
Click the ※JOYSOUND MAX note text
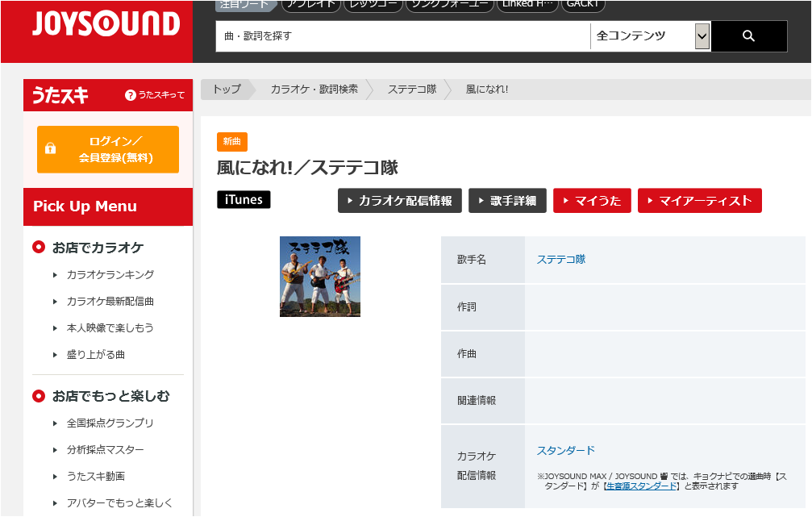662,482
